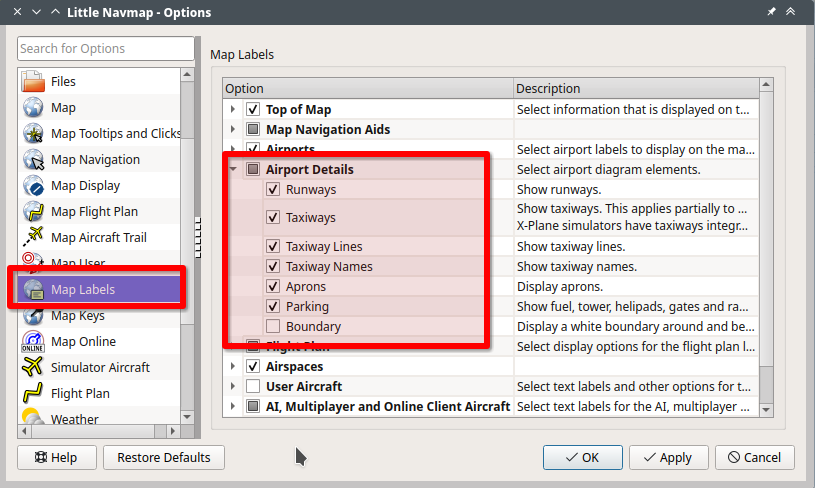815x488 pixels.
Task: Enable the Boundary checkbox
Action: tap(273, 326)
